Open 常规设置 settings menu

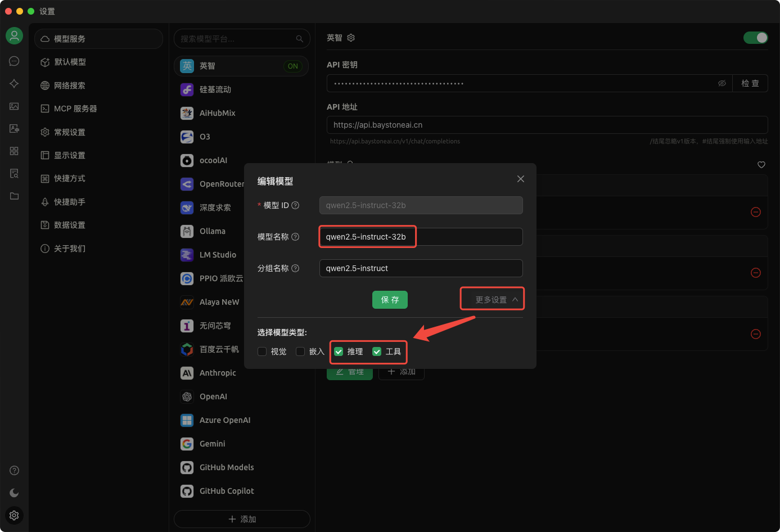[98, 132]
